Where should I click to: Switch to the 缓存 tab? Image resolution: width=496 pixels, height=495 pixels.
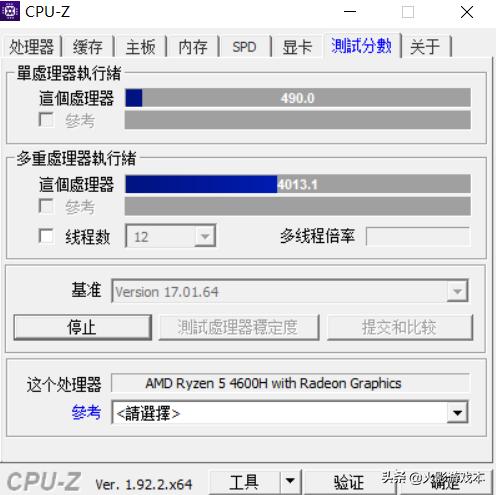(88, 47)
